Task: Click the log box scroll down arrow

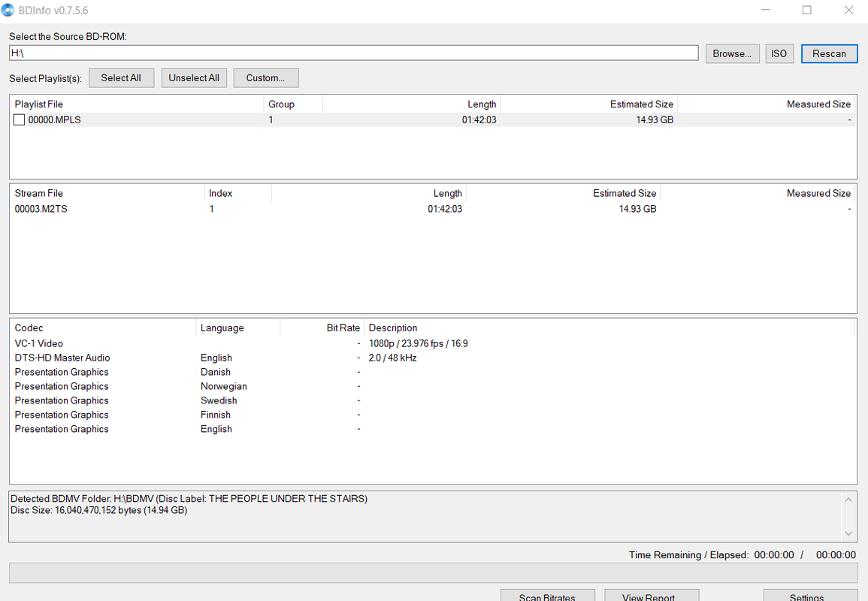Action: 848,533
